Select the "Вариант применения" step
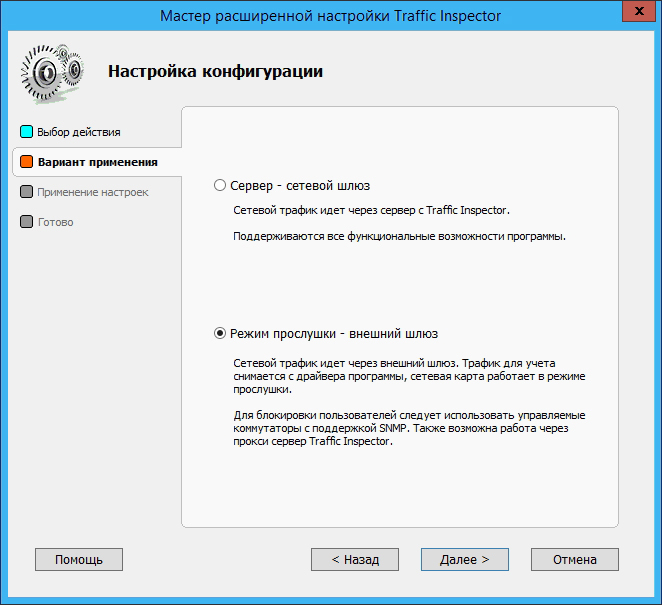 98,162
